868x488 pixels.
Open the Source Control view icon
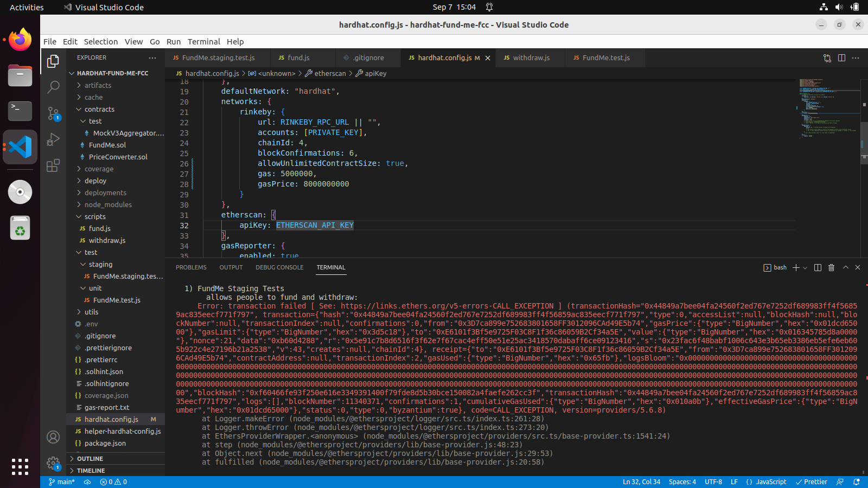coord(53,113)
